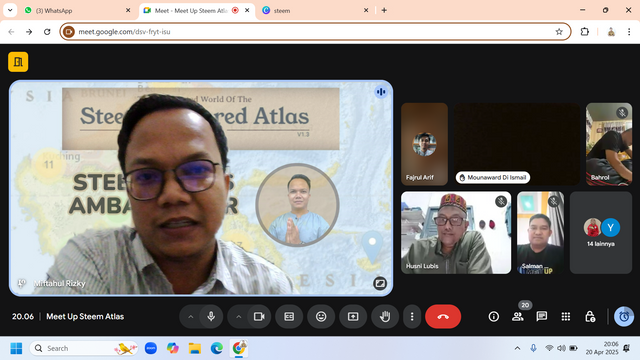This screenshot has width=640, height=360.
Task: Click the blue alarm clock timer icon
Action: tap(624, 316)
